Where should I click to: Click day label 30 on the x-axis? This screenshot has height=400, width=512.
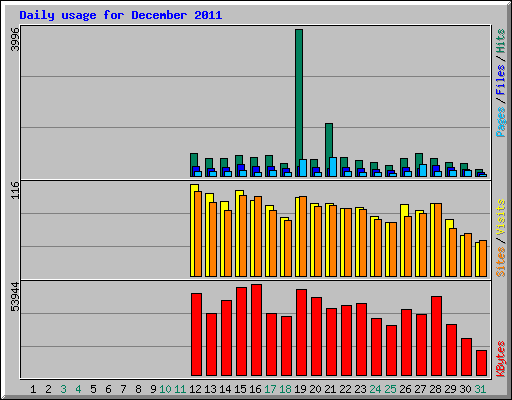[x=465, y=389]
